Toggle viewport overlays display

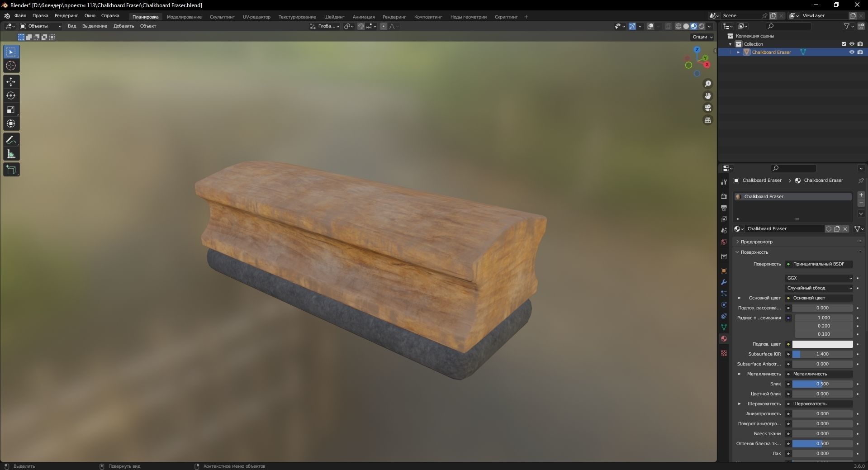click(x=650, y=26)
